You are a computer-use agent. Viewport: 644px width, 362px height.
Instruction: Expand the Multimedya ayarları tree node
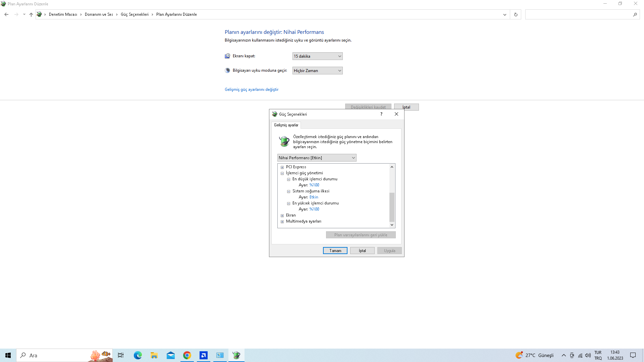[282, 222]
